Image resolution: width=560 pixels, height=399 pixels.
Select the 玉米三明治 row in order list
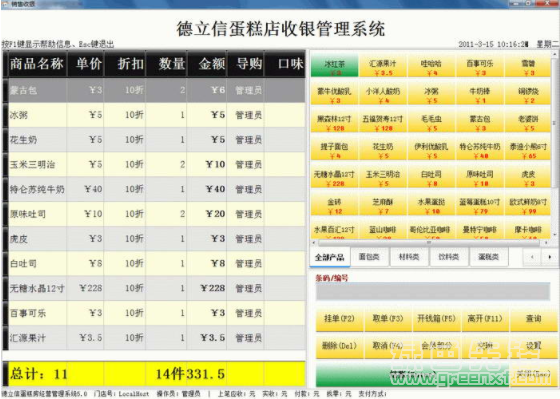click(x=154, y=164)
